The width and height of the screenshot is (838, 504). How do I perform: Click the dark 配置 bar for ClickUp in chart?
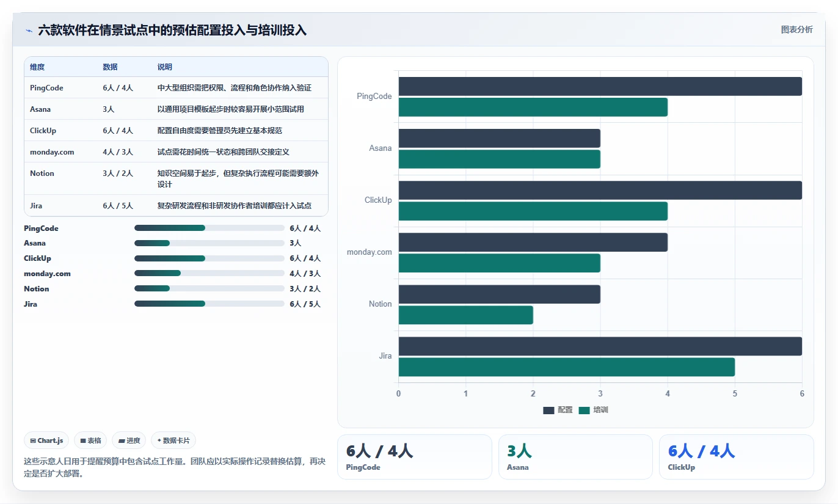pyautogui.click(x=600, y=190)
